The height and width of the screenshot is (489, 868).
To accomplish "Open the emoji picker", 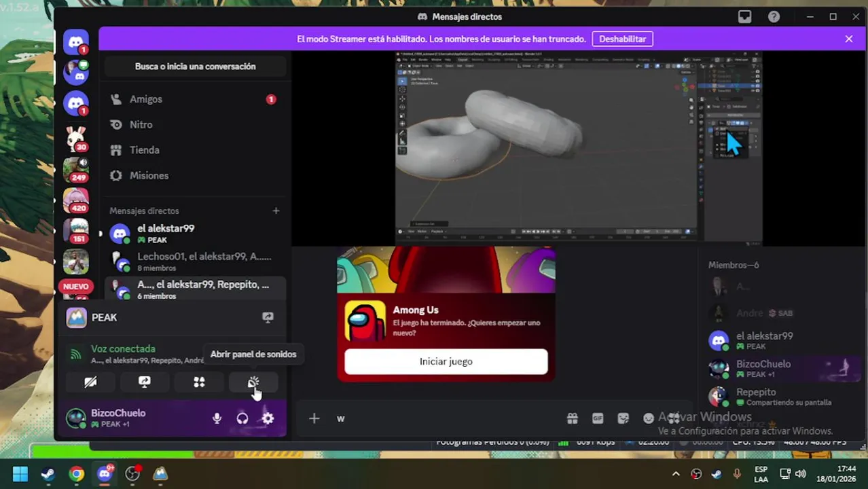I will pyautogui.click(x=649, y=418).
